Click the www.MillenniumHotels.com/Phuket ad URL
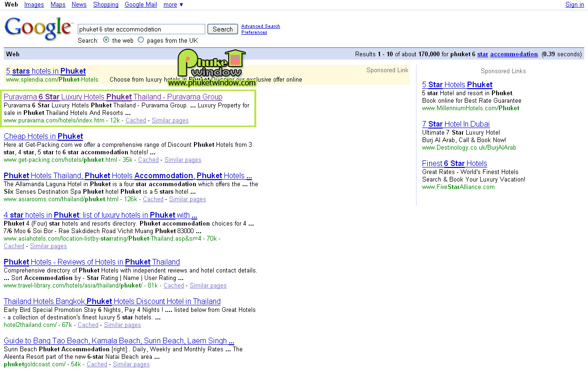The image size is (588, 371). pyautogui.click(x=471, y=108)
